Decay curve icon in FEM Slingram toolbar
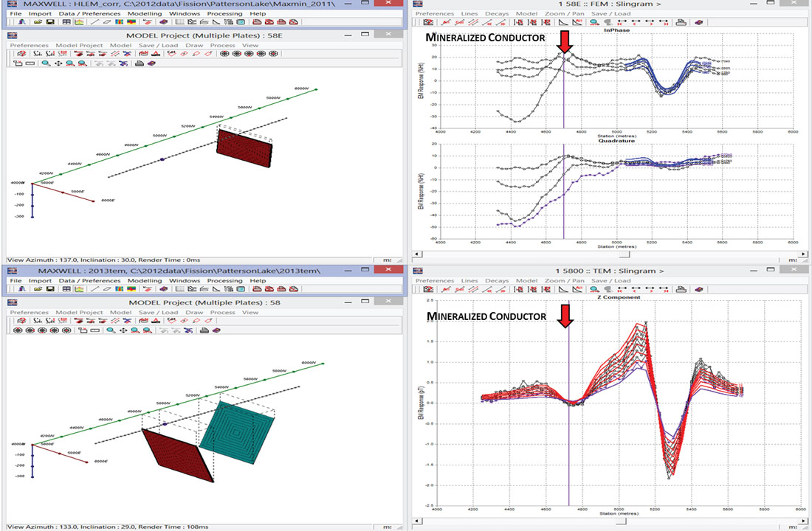Viewport: 812px width, 531px height. point(563,22)
